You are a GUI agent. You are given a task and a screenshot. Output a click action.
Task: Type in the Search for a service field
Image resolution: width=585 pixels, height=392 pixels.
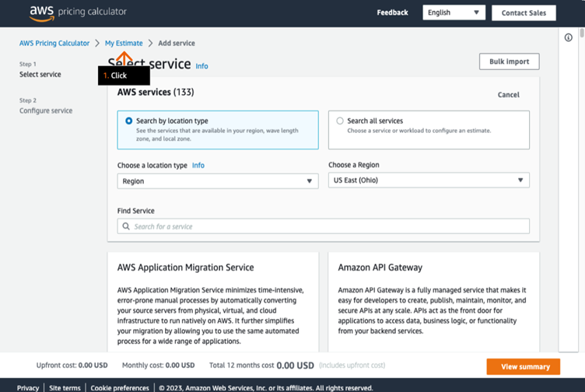(x=327, y=226)
